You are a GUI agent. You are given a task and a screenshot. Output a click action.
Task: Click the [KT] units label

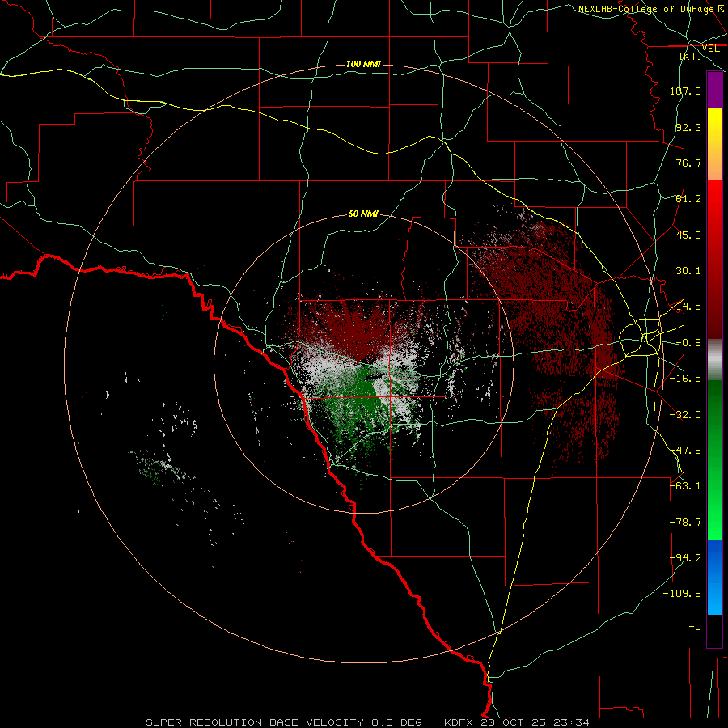[x=691, y=56]
